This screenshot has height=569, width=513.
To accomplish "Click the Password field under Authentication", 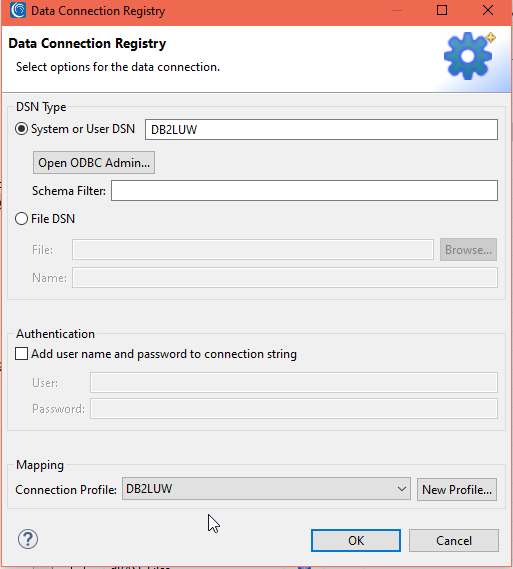I will coord(294,409).
